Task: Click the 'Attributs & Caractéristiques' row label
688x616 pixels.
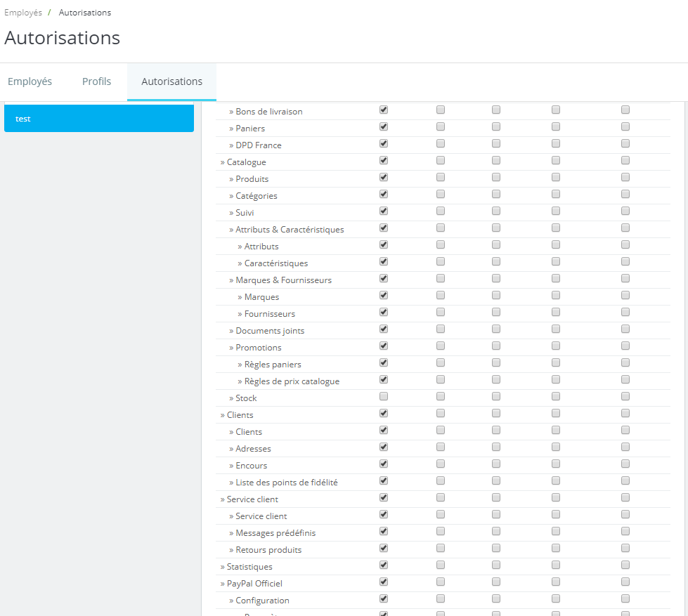Action: pos(290,230)
